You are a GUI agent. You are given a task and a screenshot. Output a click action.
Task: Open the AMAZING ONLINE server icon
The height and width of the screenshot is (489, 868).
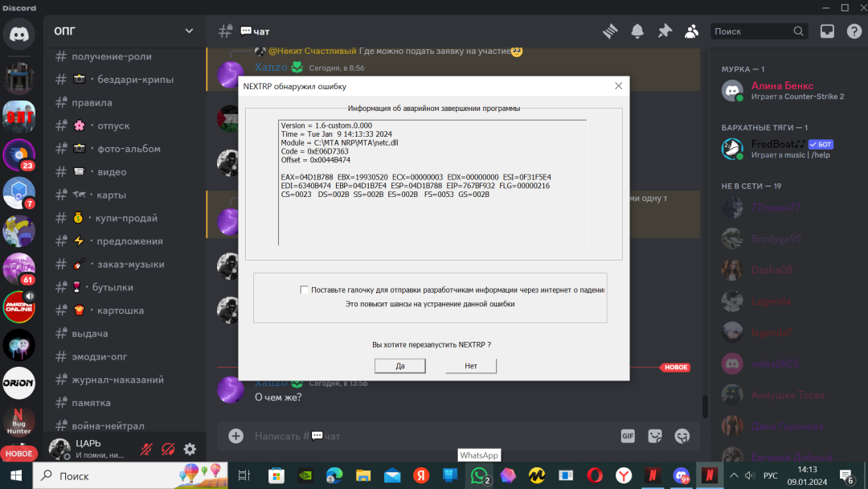click(18, 306)
